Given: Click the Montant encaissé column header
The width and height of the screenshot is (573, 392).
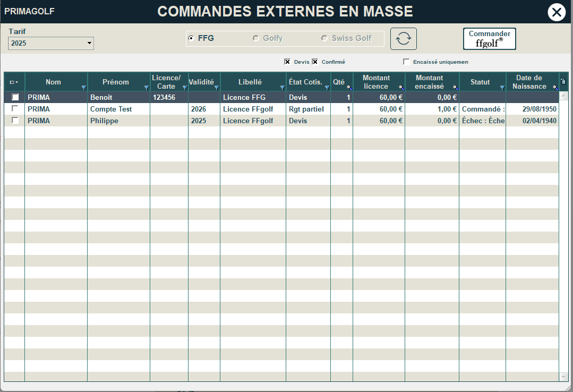Looking at the screenshot, I should click(x=430, y=82).
